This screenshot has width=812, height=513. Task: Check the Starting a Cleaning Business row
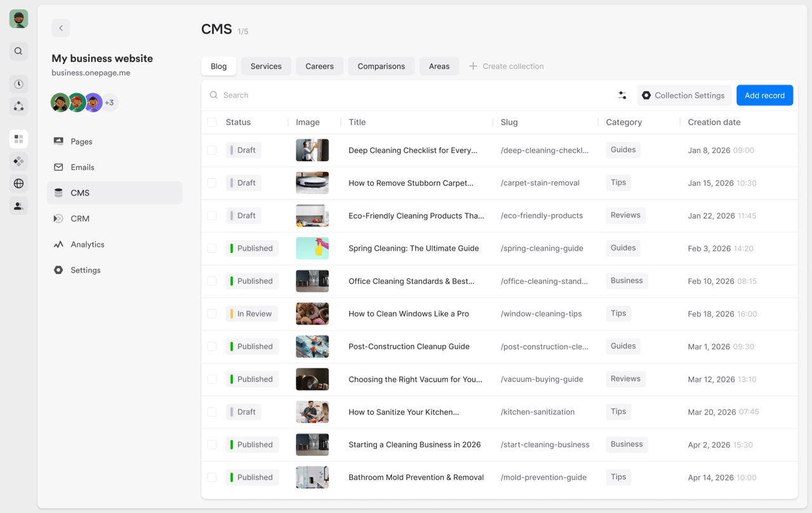pos(212,445)
